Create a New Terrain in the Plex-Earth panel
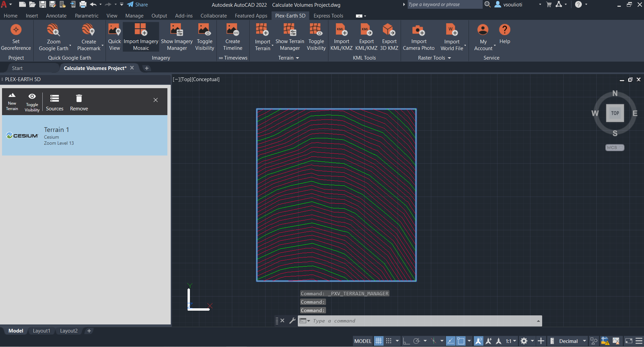This screenshot has width=644, height=347. point(12,101)
